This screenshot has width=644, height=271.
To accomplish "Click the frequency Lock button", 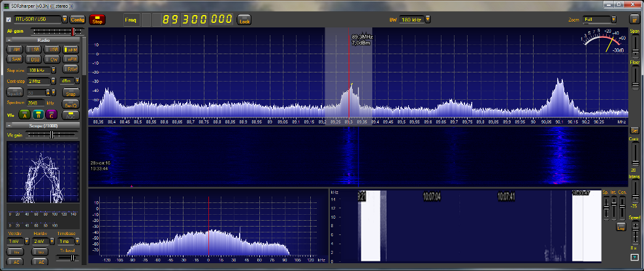I will click(244, 21).
